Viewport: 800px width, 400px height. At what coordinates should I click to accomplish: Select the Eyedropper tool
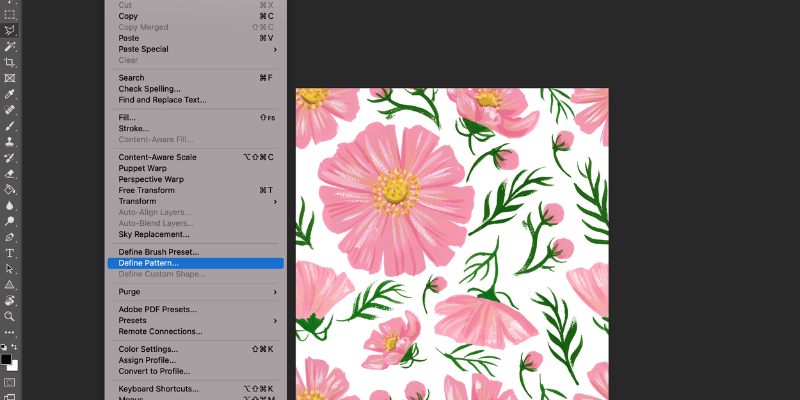9,94
